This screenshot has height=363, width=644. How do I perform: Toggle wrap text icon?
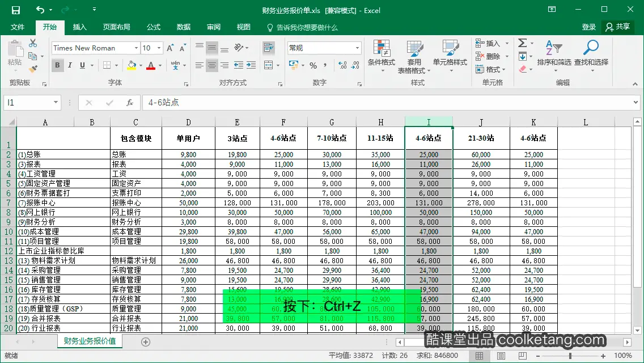click(x=269, y=48)
